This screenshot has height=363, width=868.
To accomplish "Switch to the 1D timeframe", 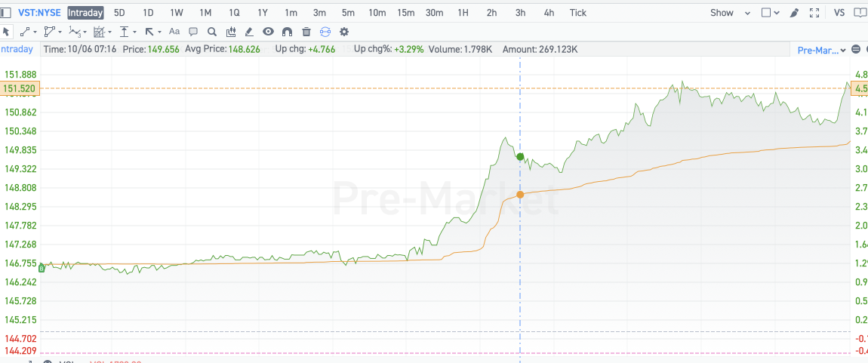I will coord(148,12).
